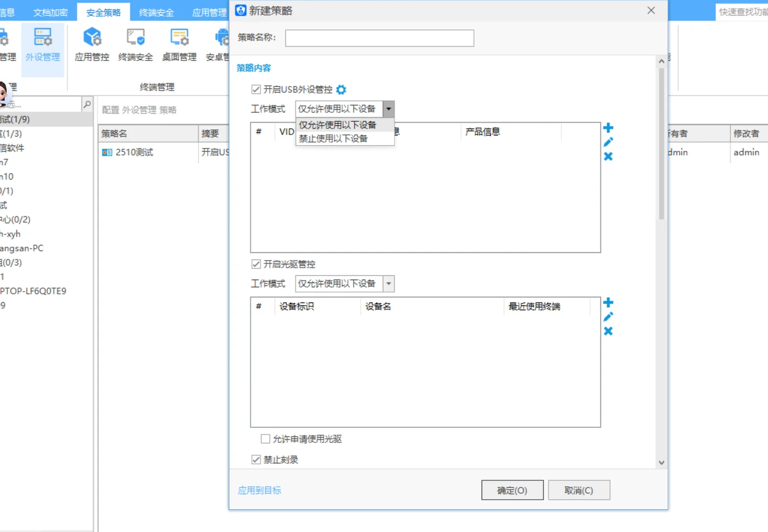Switch to 应用管理 tab

pyautogui.click(x=209, y=12)
